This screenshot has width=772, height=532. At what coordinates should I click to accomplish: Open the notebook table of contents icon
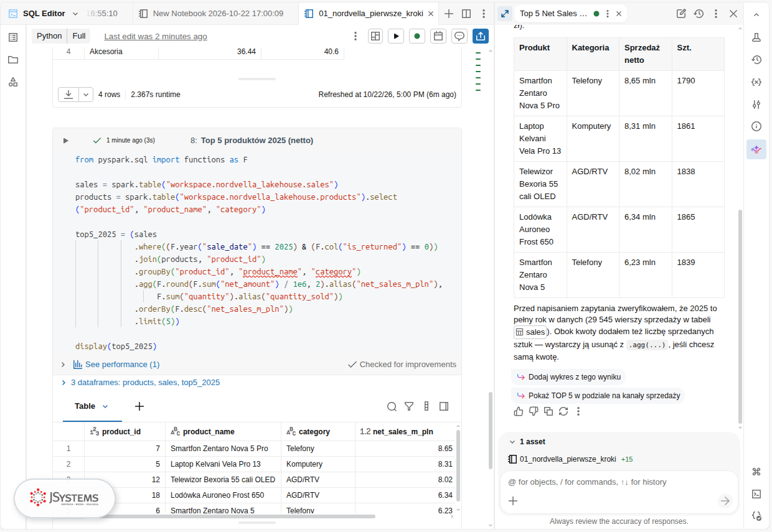(13, 37)
